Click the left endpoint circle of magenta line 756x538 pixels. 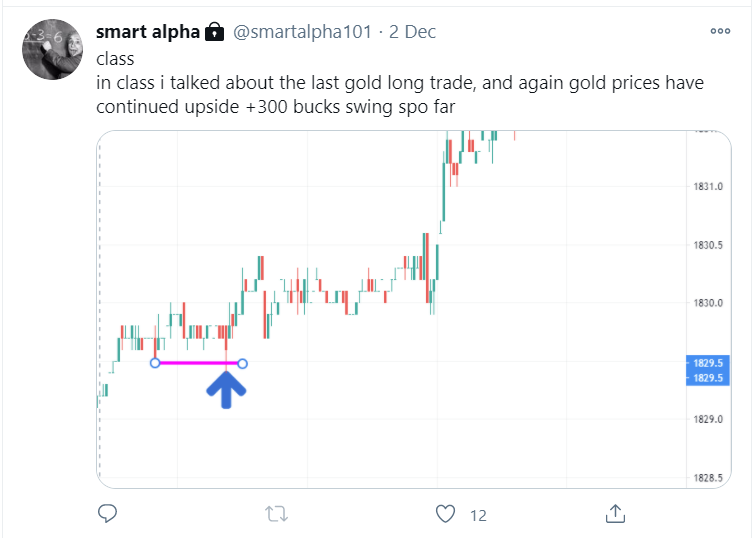click(x=155, y=363)
